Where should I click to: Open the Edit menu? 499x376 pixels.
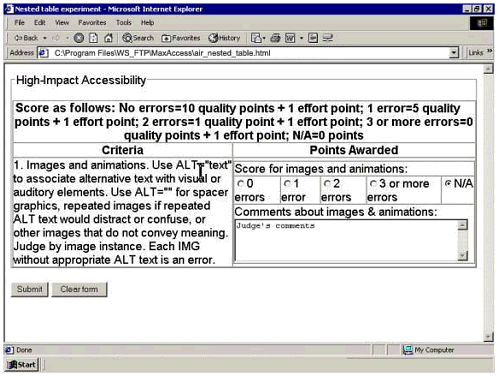pyautogui.click(x=40, y=23)
